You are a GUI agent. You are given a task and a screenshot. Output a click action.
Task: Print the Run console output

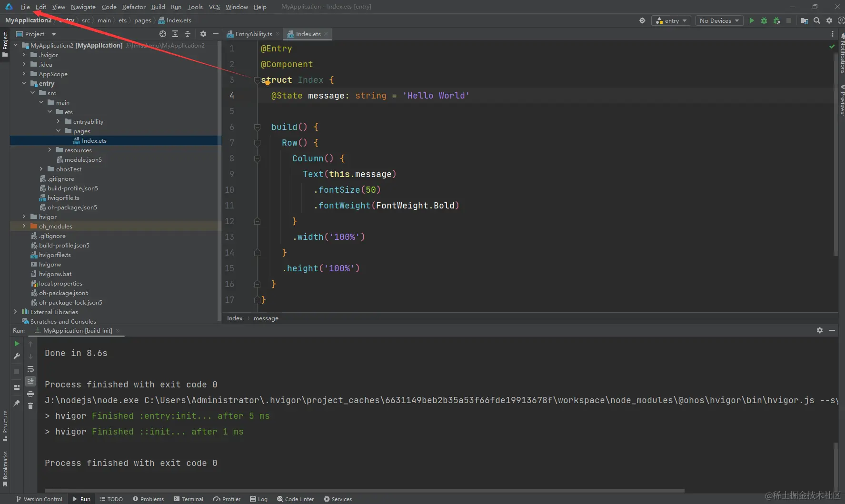coord(30,394)
